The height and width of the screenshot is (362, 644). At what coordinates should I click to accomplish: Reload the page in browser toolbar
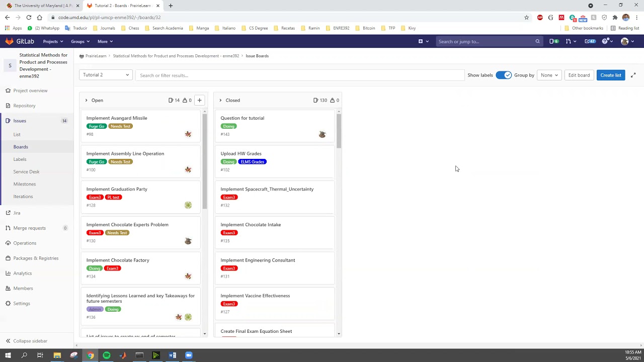tap(29, 17)
